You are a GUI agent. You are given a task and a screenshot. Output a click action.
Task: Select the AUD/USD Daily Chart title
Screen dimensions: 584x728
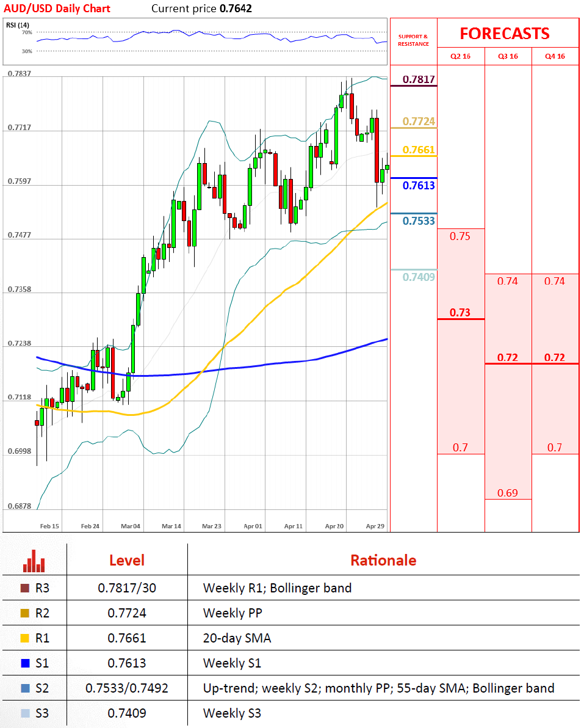click(57, 9)
